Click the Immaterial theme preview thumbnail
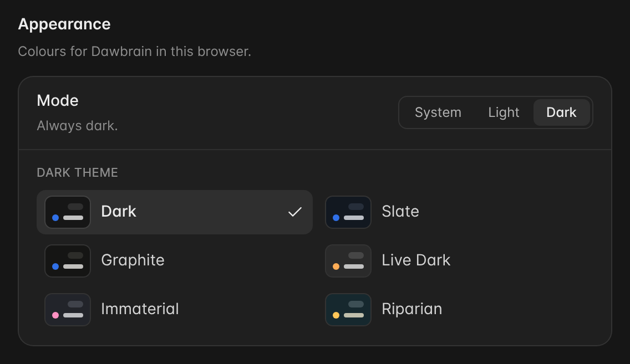 pyautogui.click(x=68, y=309)
